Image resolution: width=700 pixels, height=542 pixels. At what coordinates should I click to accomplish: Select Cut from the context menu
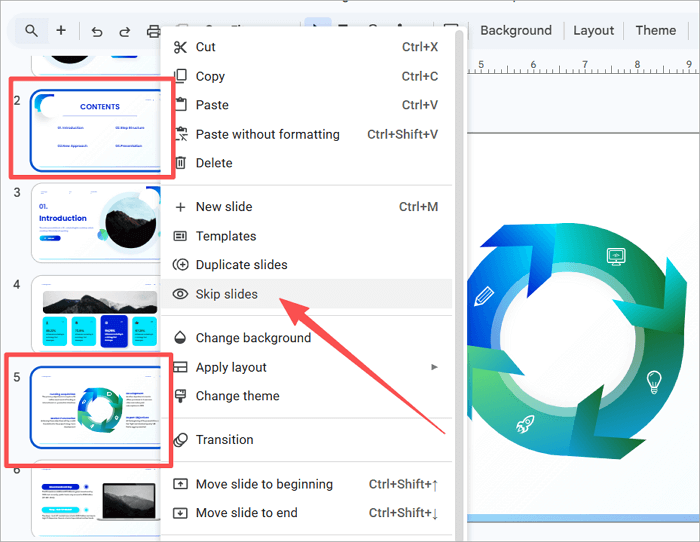click(205, 47)
